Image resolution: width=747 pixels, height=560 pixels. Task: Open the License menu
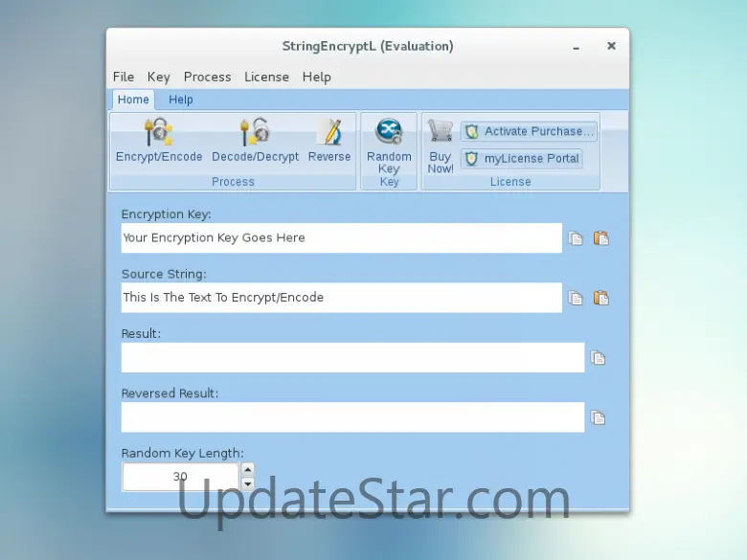(266, 77)
